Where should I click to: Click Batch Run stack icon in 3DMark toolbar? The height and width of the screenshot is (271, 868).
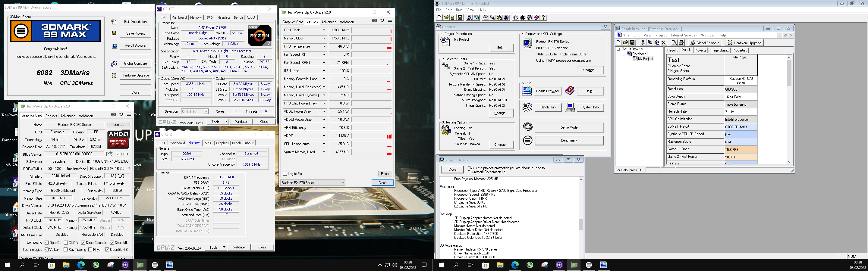(529, 17)
